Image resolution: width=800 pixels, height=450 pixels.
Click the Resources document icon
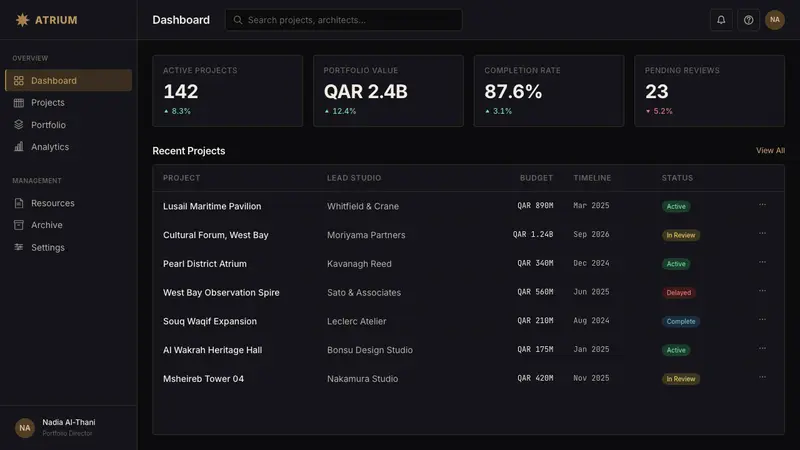point(19,203)
